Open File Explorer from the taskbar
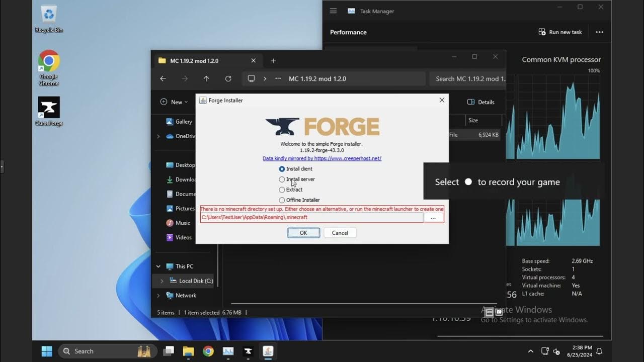Image resolution: width=644 pixels, height=362 pixels. (x=188, y=351)
